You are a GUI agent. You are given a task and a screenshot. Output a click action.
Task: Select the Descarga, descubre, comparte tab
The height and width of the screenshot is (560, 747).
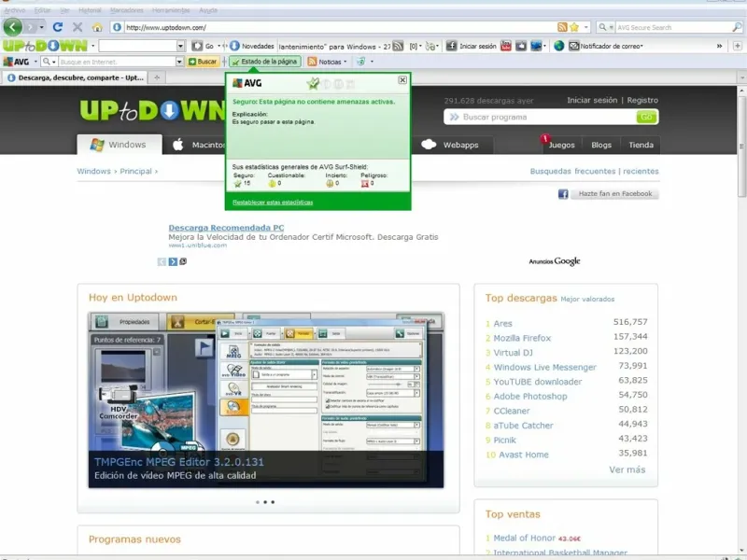pos(75,77)
